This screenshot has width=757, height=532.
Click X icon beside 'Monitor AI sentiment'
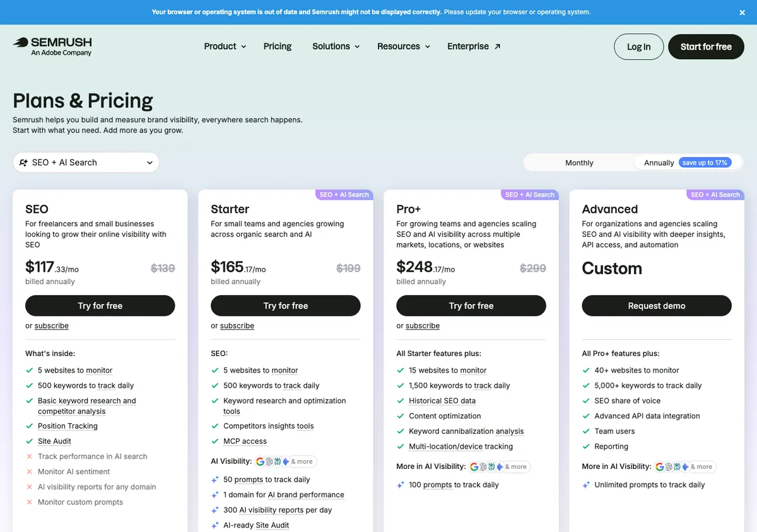pos(29,471)
